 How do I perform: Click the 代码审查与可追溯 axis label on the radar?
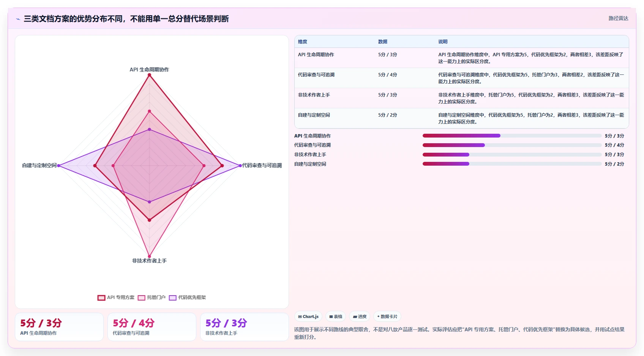tap(262, 165)
